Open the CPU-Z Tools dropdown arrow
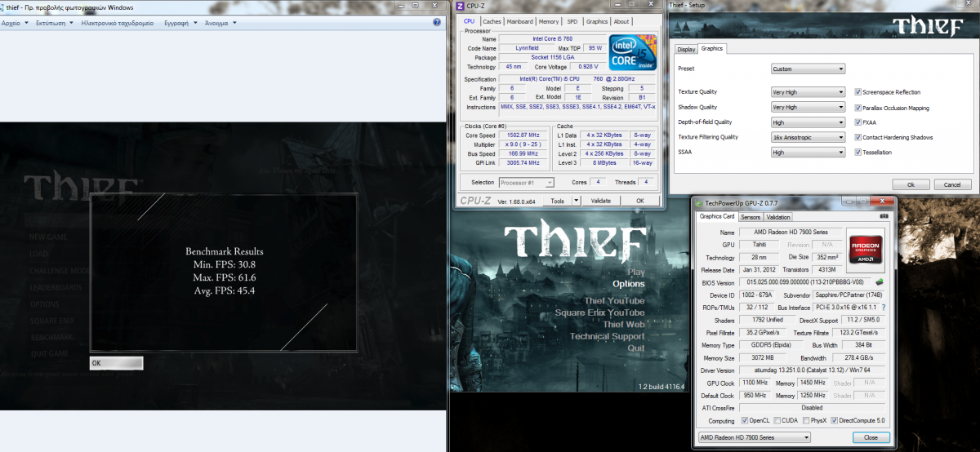Screen dimensions: 980x452 576,200
